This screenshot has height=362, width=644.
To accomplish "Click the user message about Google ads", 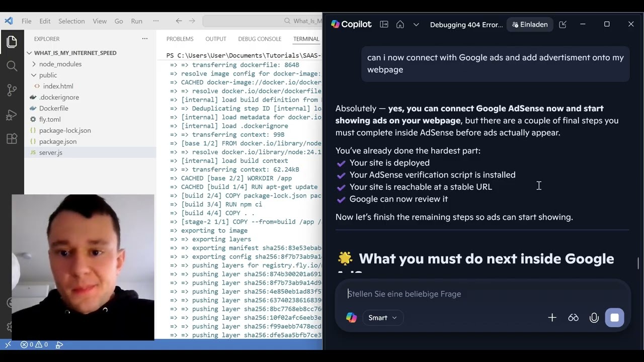I will pos(496,63).
